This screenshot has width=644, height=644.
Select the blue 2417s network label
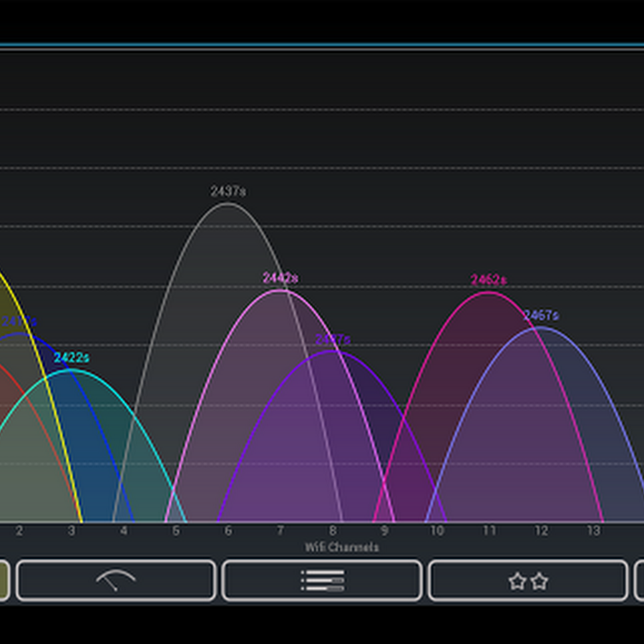19,321
